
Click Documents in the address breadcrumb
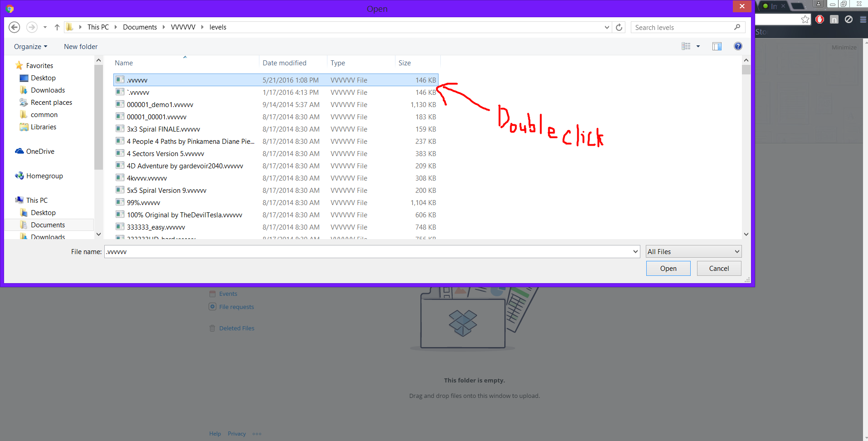pyautogui.click(x=140, y=27)
